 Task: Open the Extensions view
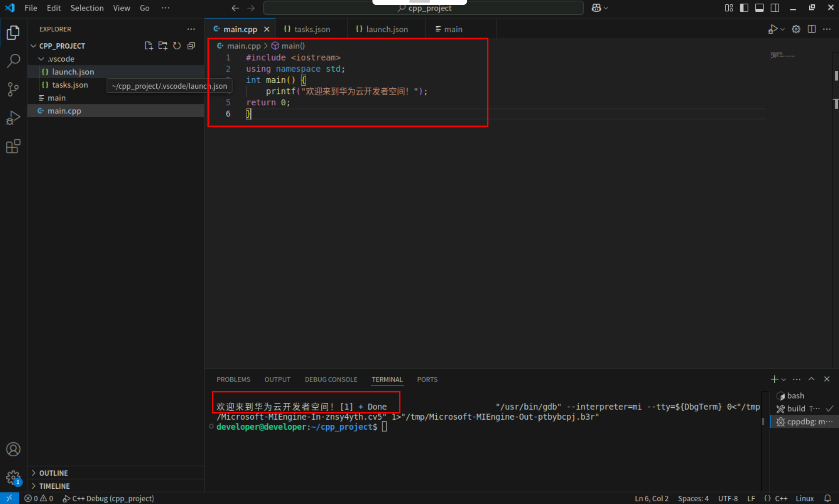13,146
